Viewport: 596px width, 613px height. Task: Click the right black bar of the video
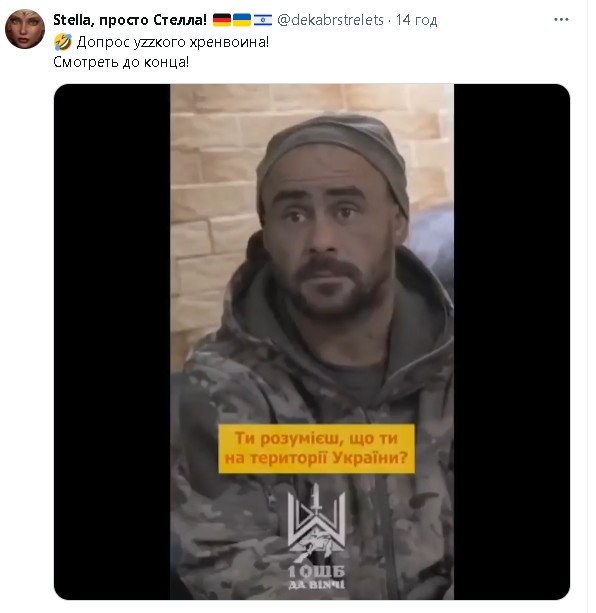(x=512, y=342)
